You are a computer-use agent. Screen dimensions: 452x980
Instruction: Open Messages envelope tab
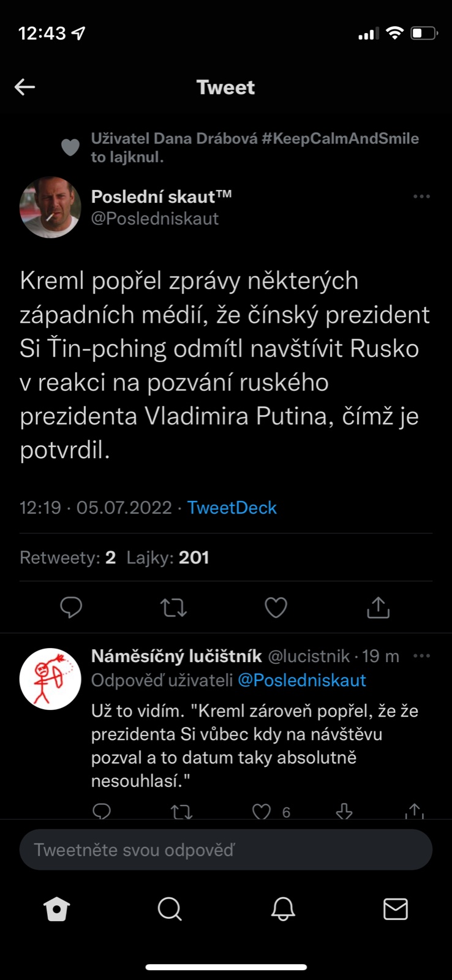coord(395,909)
